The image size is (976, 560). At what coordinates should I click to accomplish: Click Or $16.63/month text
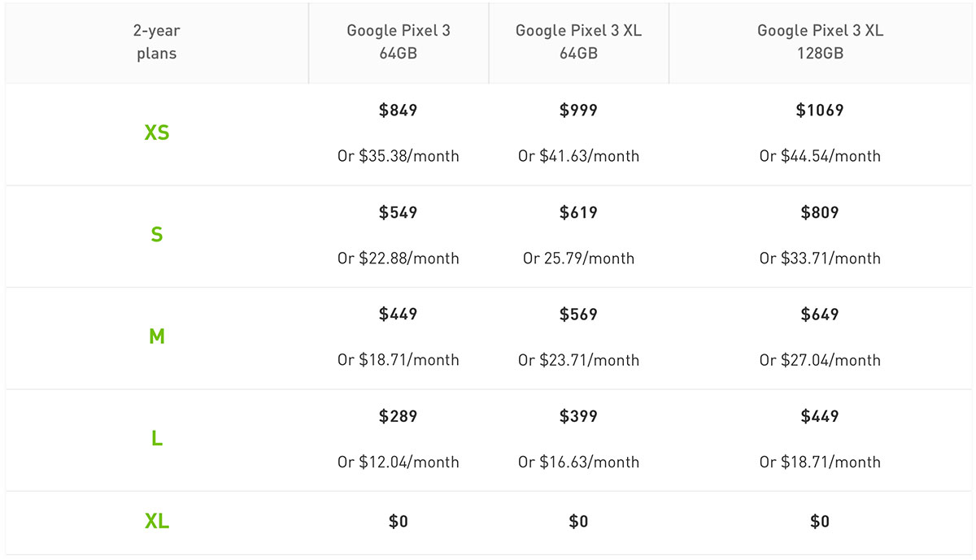(x=578, y=462)
